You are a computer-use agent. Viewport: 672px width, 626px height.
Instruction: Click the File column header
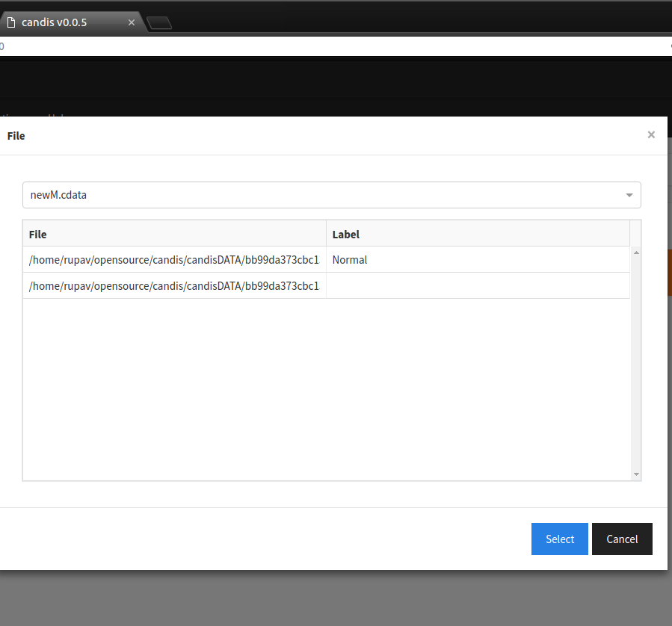coord(174,234)
